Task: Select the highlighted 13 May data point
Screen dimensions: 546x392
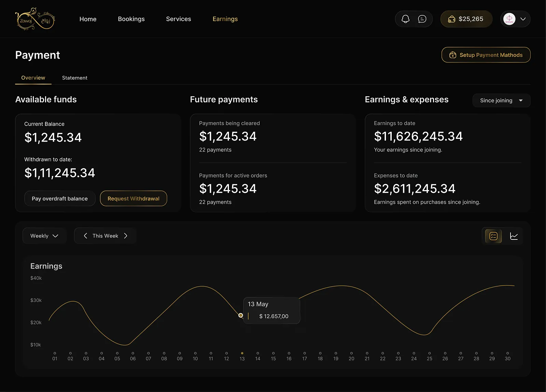Action: pyautogui.click(x=241, y=315)
